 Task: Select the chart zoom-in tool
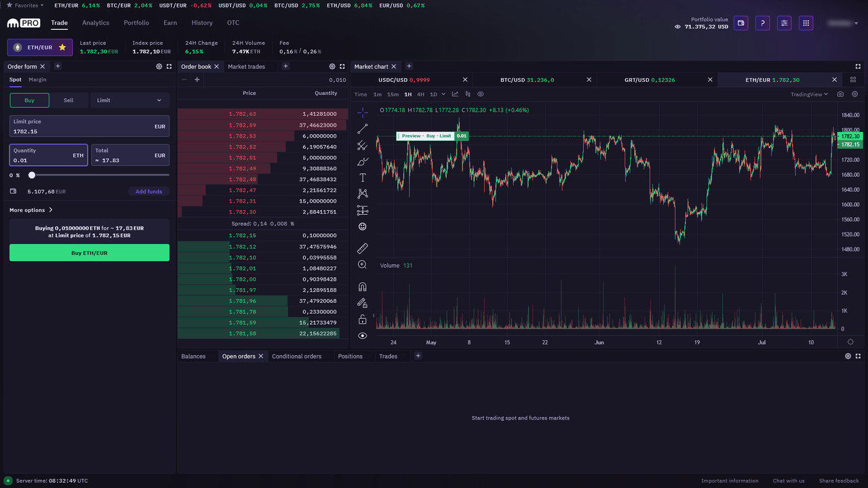(362, 265)
